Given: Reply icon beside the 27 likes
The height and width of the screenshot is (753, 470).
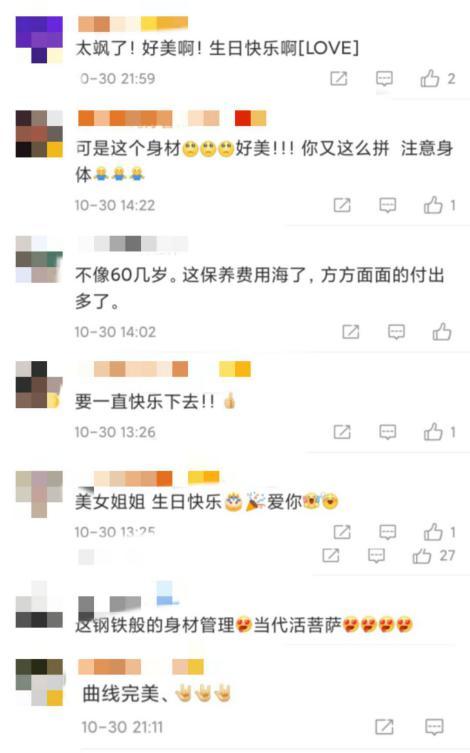Looking at the screenshot, I should pos(376,556).
